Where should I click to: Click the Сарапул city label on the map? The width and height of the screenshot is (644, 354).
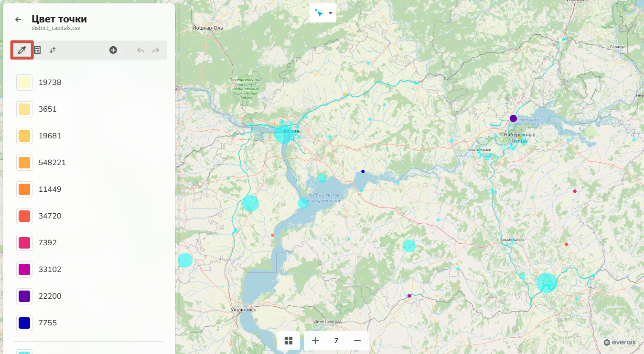click(618, 47)
